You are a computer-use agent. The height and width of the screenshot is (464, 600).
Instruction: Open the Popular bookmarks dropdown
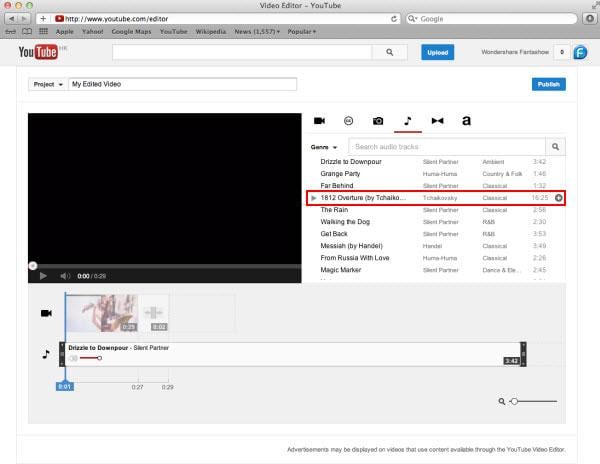(x=302, y=31)
